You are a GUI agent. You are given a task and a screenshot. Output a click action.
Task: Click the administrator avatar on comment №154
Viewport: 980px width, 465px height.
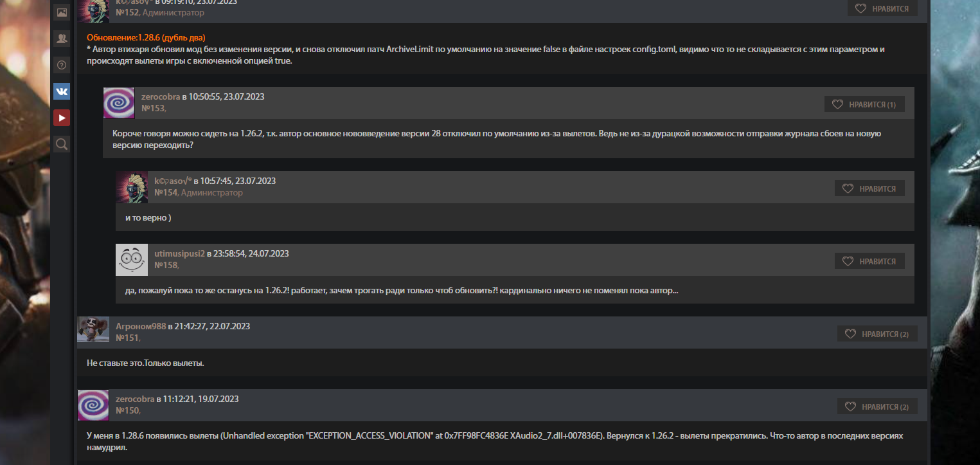[x=132, y=187]
